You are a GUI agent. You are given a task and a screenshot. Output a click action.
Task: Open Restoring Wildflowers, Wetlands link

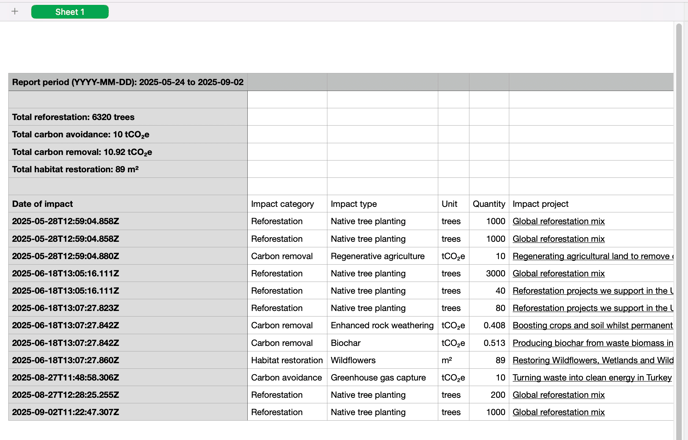coord(593,360)
